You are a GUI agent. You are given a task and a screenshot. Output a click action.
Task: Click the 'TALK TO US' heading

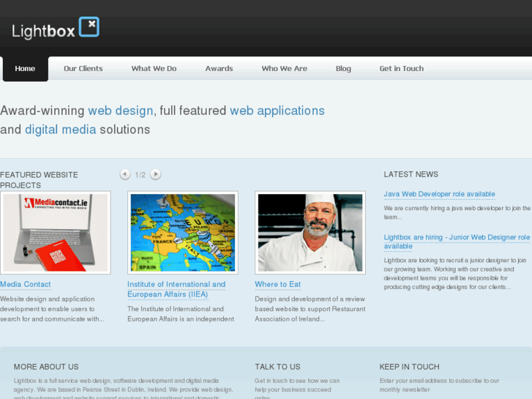click(277, 367)
